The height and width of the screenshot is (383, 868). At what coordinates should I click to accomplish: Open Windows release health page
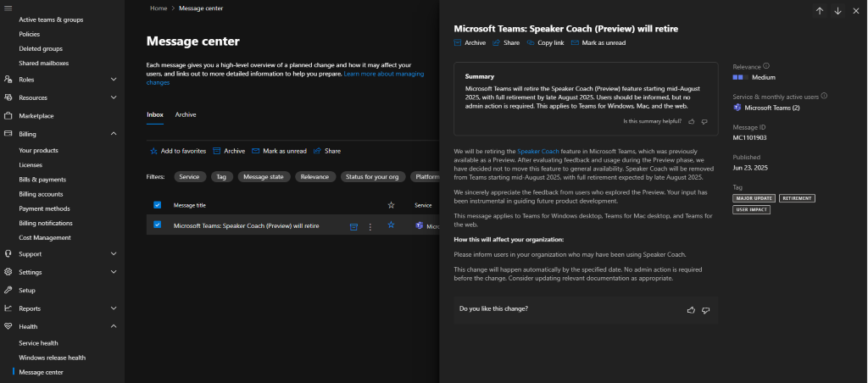tap(52, 358)
